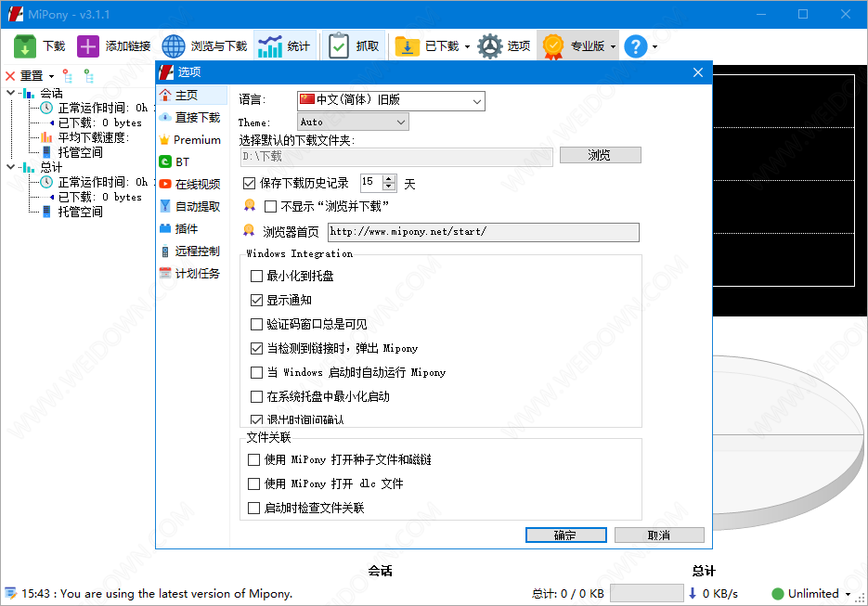
Task: Switch to 自动提取 options section
Action: point(191,206)
